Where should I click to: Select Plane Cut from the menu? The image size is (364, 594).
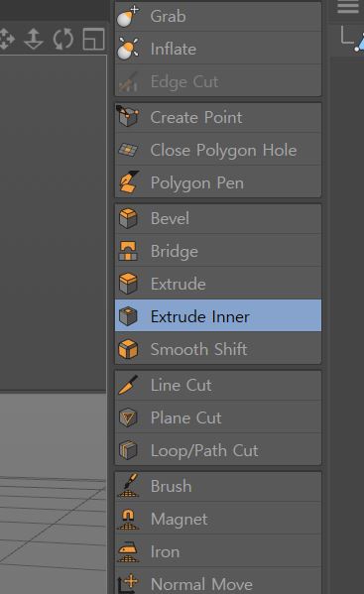click(x=218, y=417)
